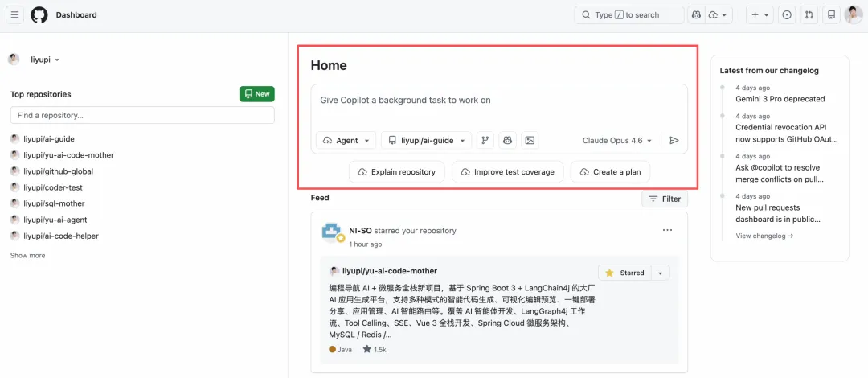868x378 pixels.
Task: Open the hamburger navigation menu
Action: click(15, 14)
